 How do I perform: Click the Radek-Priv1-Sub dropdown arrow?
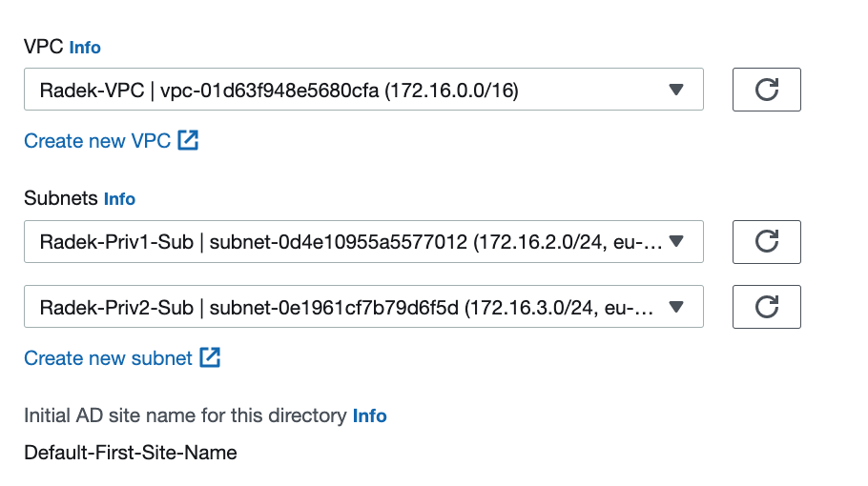pyautogui.click(x=676, y=241)
